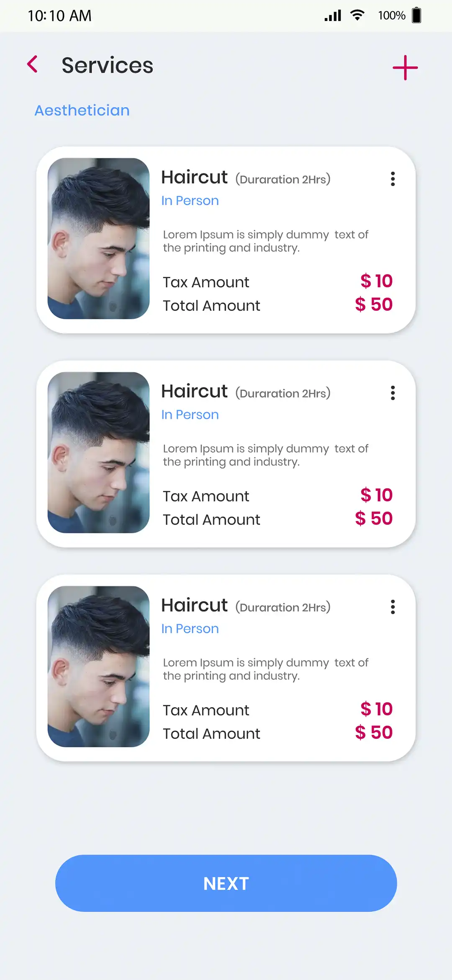This screenshot has width=452, height=980.
Task: Tap In Person label on second card
Action: point(190,415)
